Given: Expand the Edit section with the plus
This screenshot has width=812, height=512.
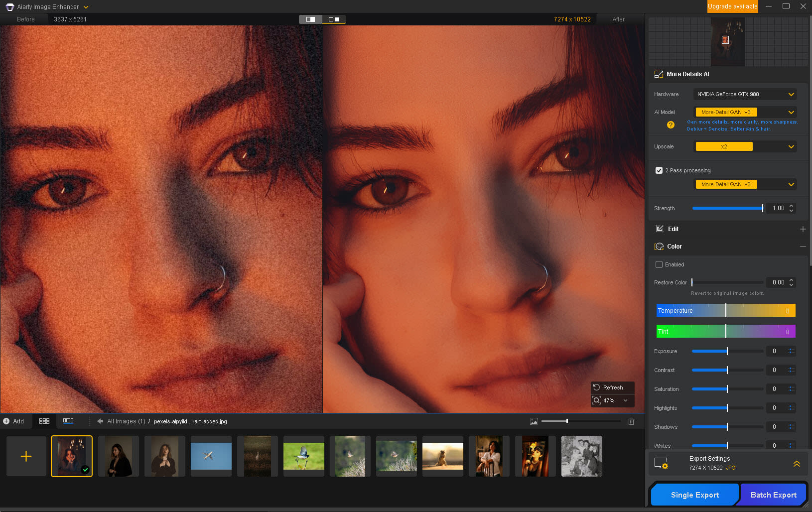Looking at the screenshot, I should pos(803,229).
